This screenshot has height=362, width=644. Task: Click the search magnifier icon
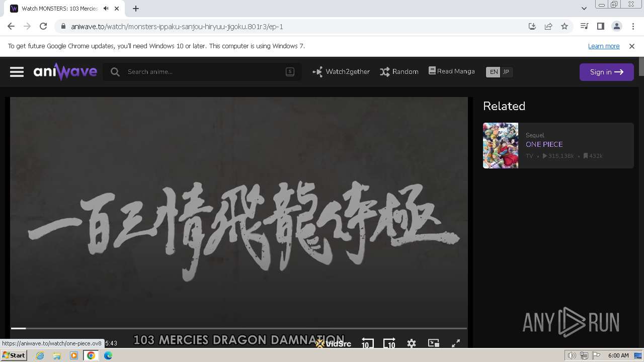[115, 72]
